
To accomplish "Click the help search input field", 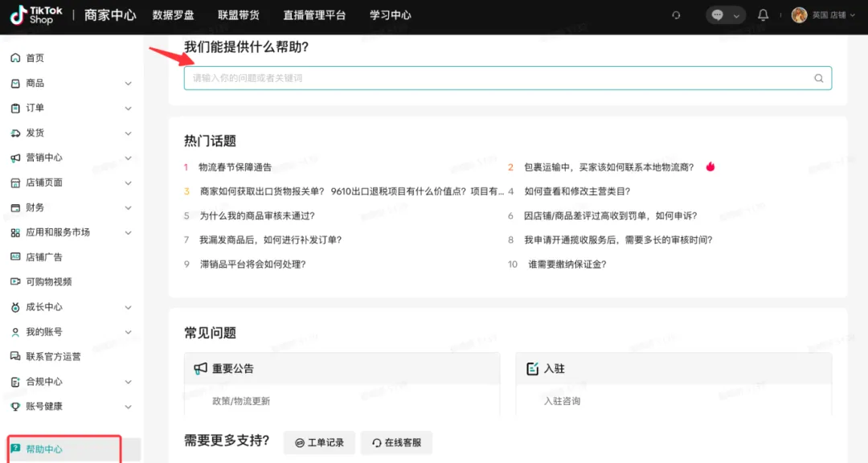I will (x=508, y=78).
